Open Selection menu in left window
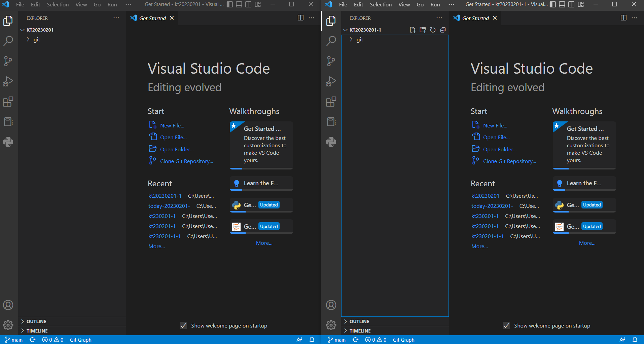 [x=58, y=4]
